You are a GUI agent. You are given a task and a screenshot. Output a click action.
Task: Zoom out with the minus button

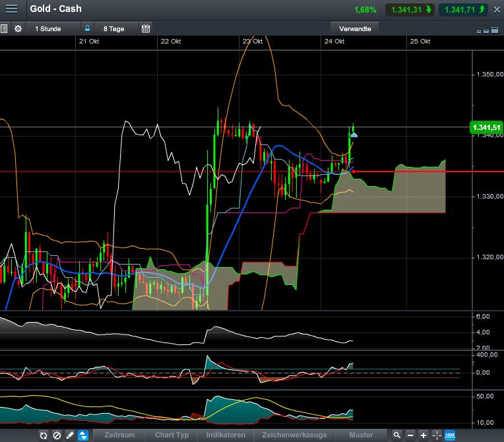pyautogui.click(x=410, y=435)
